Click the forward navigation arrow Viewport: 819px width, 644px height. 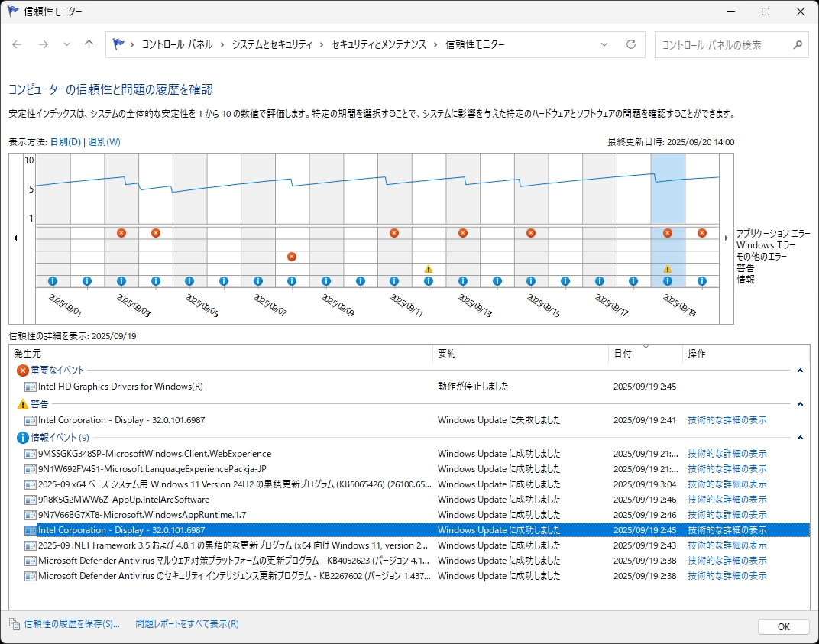44,44
